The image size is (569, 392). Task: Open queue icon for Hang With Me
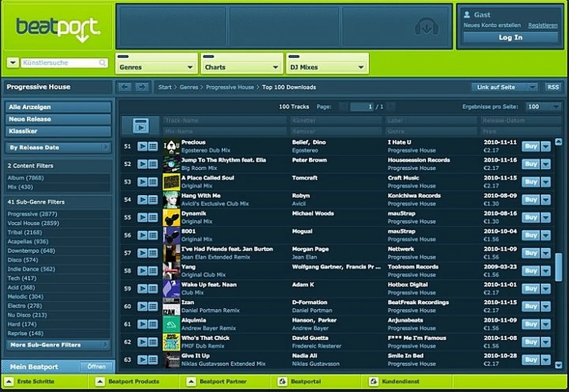[153, 200]
